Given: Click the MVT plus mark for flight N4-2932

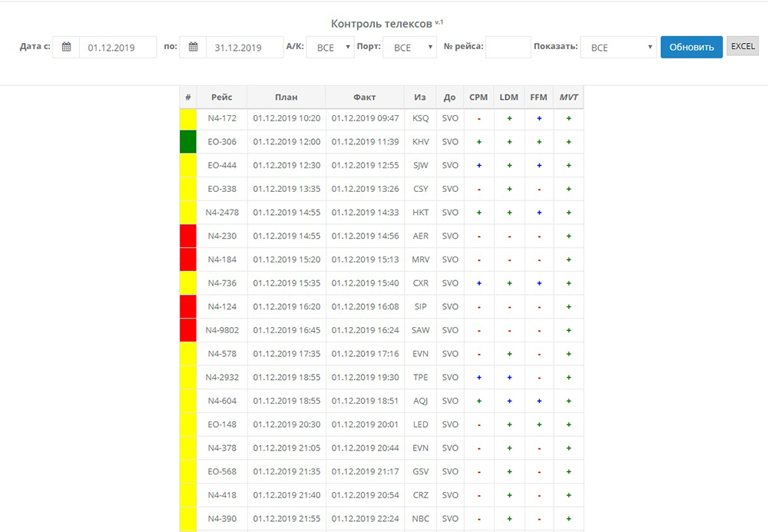Looking at the screenshot, I should (568, 378).
